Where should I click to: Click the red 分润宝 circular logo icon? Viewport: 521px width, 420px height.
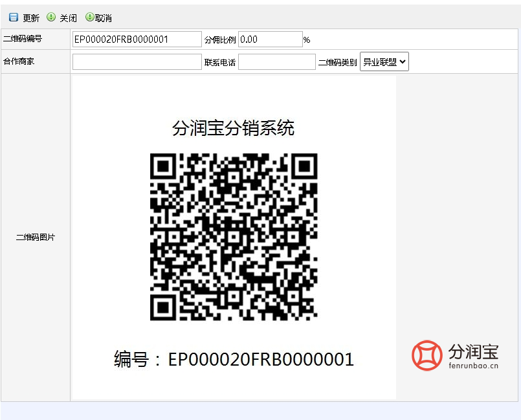tap(427, 355)
